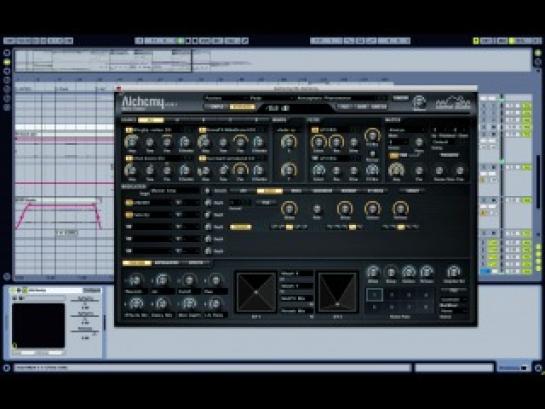The height and width of the screenshot is (409, 545).
Task: Open the Live Device Browser icon
Action: (7, 62)
